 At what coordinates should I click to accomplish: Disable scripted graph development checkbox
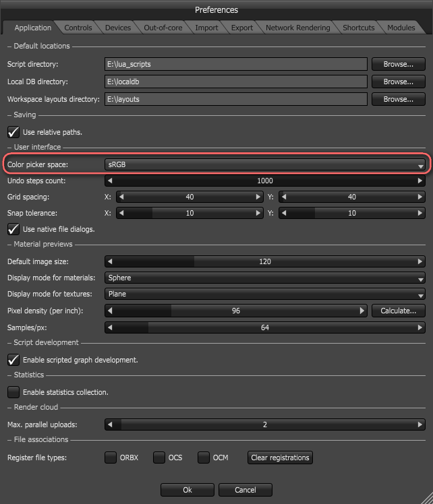(x=13, y=360)
